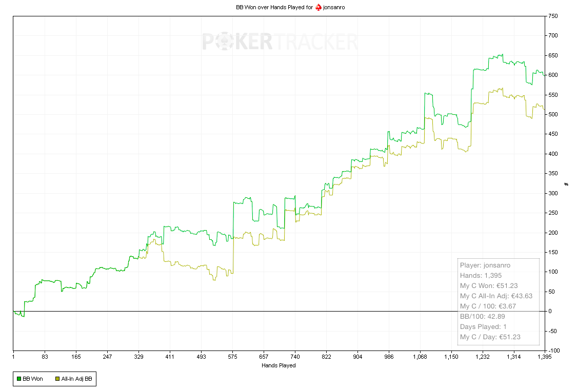Select the All-In Adj BB legend label
Screen dimensions: 577x392
(x=76, y=379)
